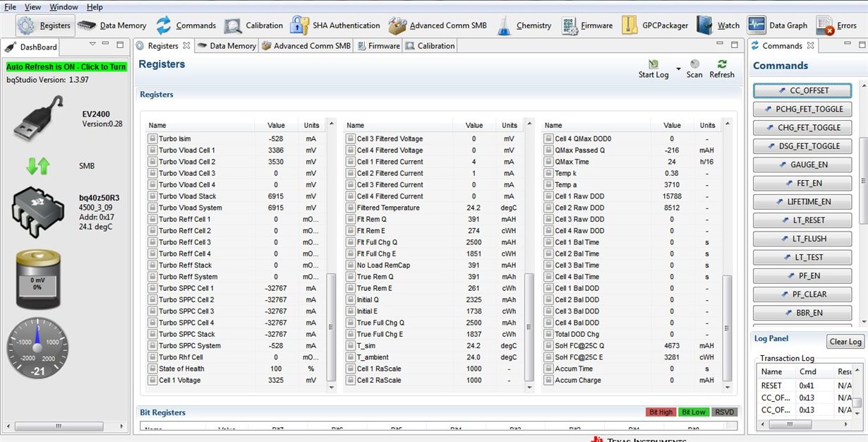Open Data Memory from the toolbar
This screenshot has width=868, height=442.
[x=112, y=25]
